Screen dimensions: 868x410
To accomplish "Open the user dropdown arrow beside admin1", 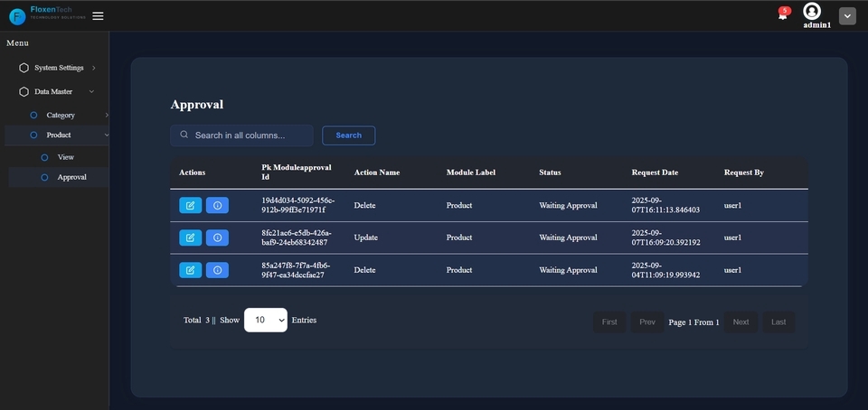I will coord(847,16).
